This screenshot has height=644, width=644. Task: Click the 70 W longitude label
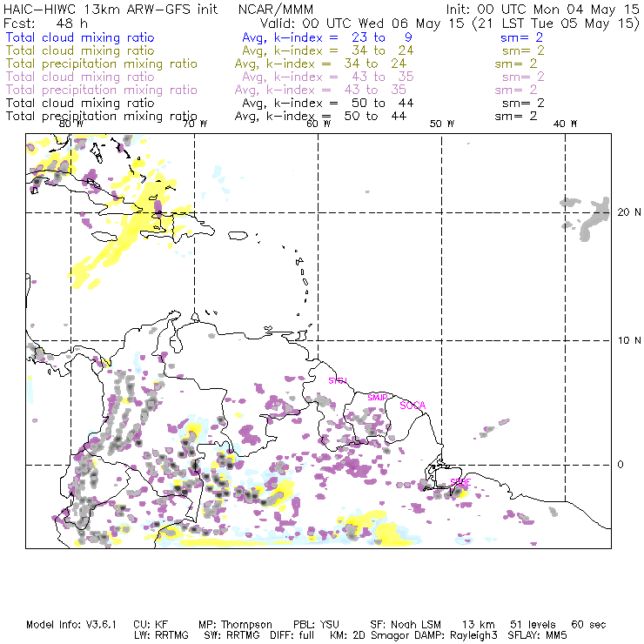click(195, 124)
